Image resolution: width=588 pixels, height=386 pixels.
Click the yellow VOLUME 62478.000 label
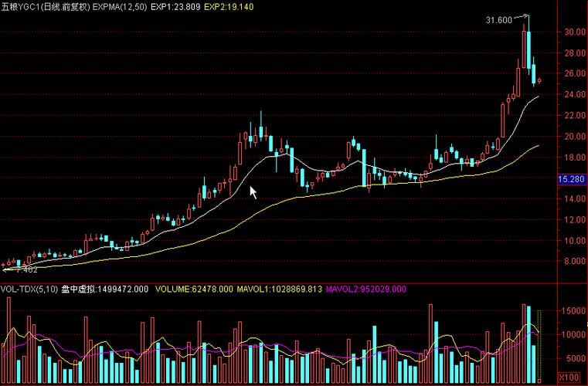point(193,289)
